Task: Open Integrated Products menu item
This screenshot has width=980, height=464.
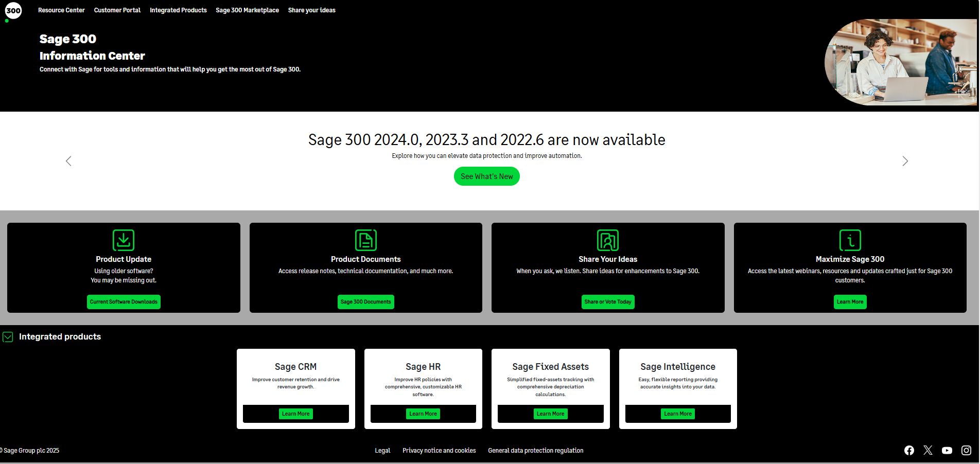Action: coord(178,10)
